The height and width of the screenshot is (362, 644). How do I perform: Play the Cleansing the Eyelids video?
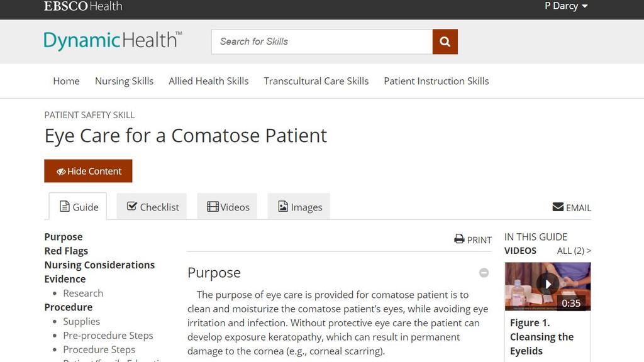548,284
